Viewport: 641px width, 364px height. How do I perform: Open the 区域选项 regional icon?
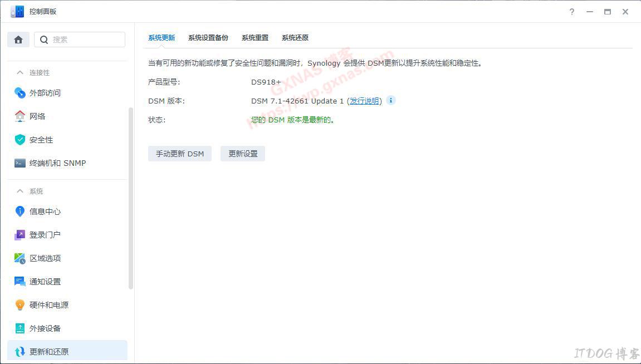(x=19, y=258)
